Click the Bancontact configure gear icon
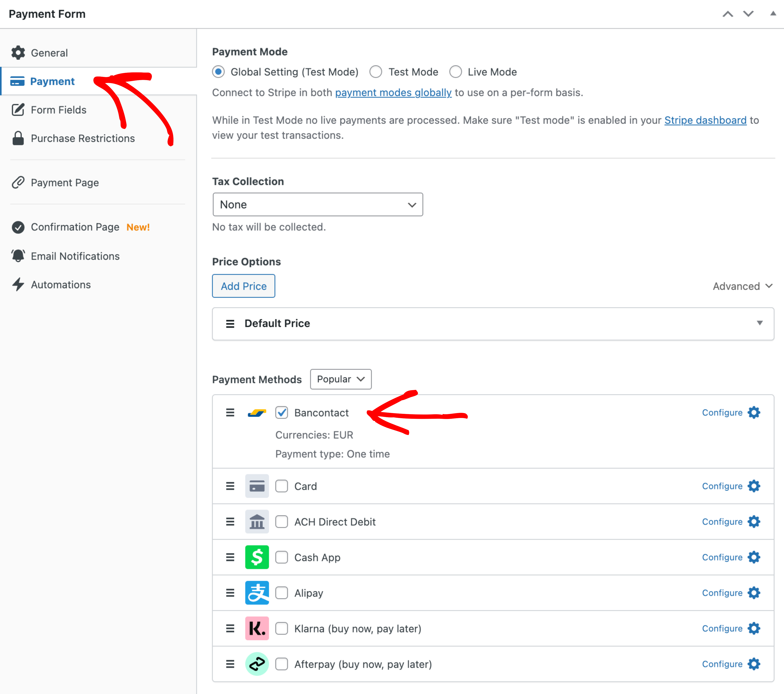This screenshot has height=694, width=784. click(x=753, y=413)
